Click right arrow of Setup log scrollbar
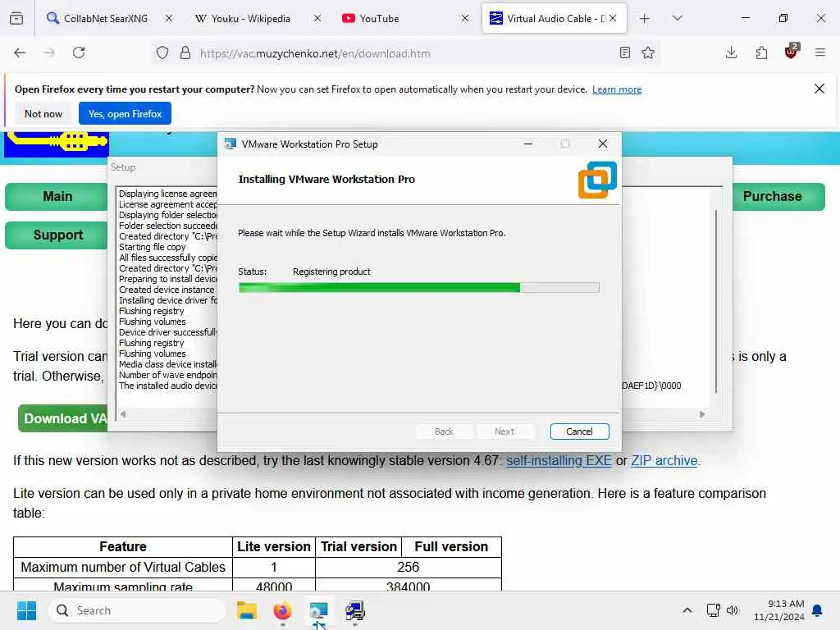The width and height of the screenshot is (840, 630). click(702, 414)
